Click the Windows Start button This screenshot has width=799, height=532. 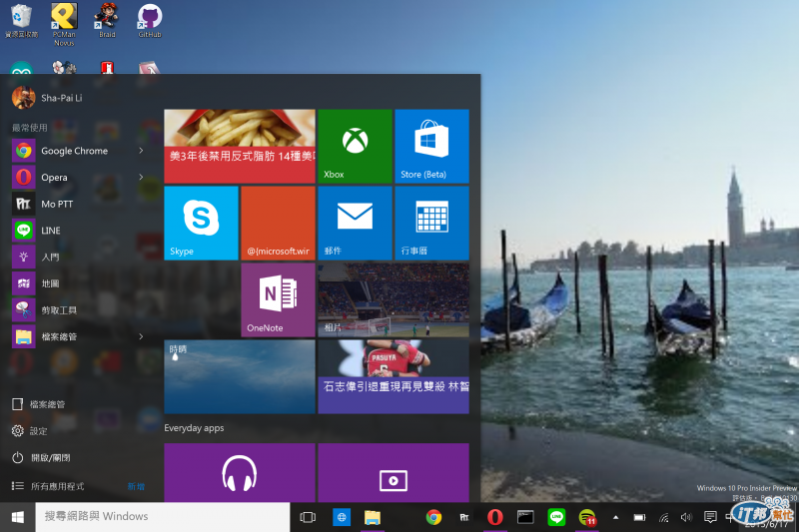(17, 517)
